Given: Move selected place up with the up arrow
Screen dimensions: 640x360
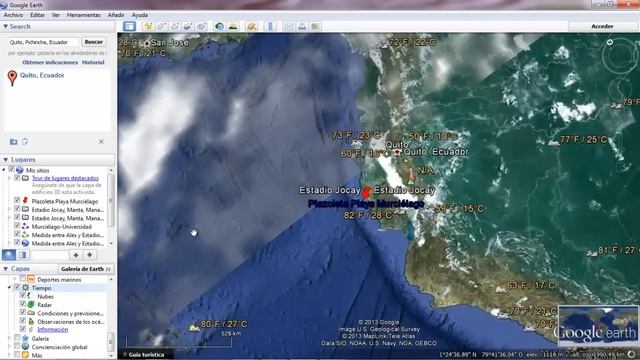Looking at the screenshot, I should [x=76, y=255].
